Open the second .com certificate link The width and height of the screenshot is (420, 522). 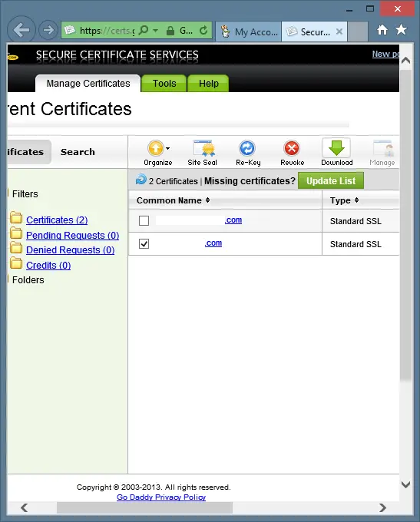click(213, 243)
